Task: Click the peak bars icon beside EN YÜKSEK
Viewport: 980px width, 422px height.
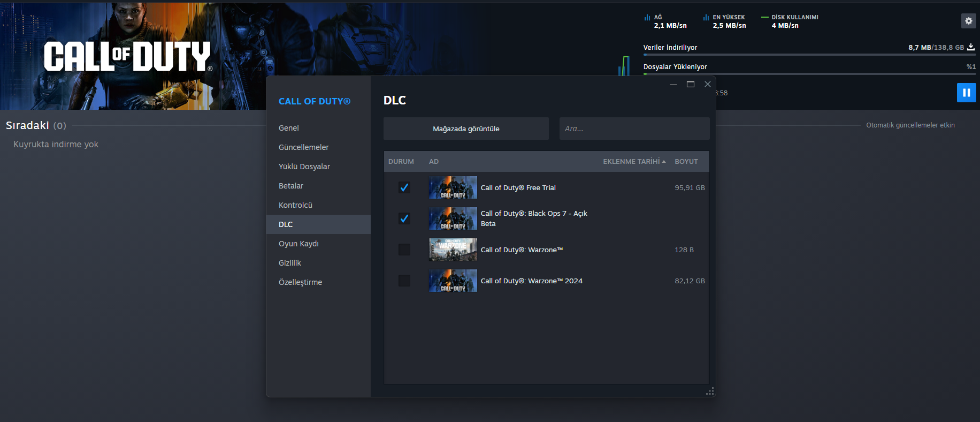Action: [706, 17]
